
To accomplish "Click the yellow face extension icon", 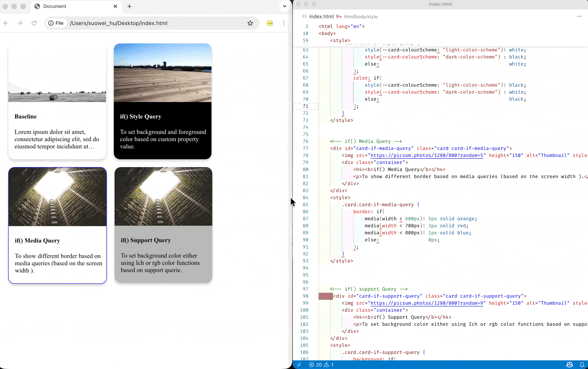I will (x=270, y=23).
